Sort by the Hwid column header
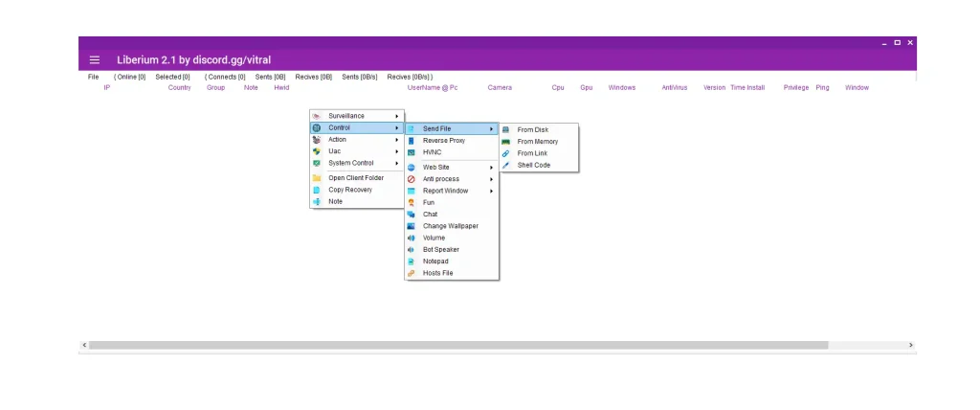 pyautogui.click(x=282, y=87)
